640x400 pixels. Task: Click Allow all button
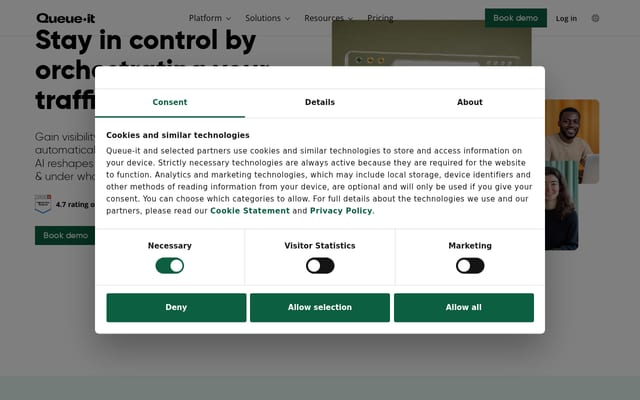pos(464,307)
